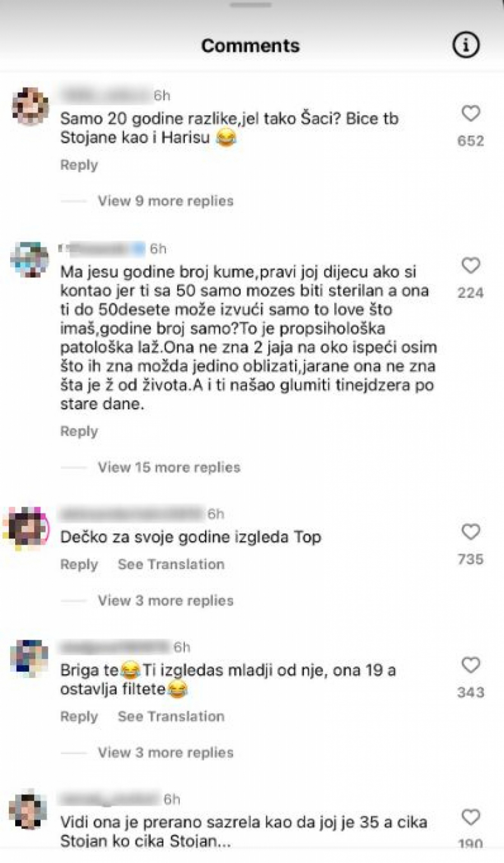504x863 pixels.
Task: See Translation for 'Briga te' comment
Action: point(171,716)
